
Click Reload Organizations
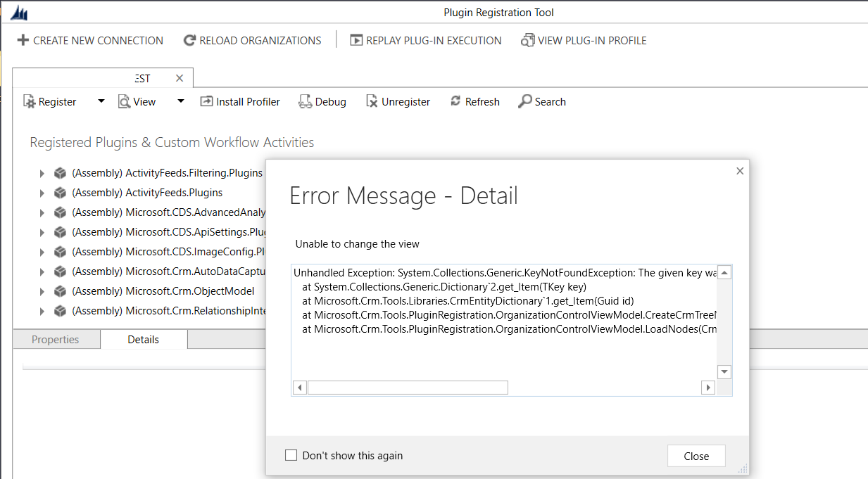[252, 40]
